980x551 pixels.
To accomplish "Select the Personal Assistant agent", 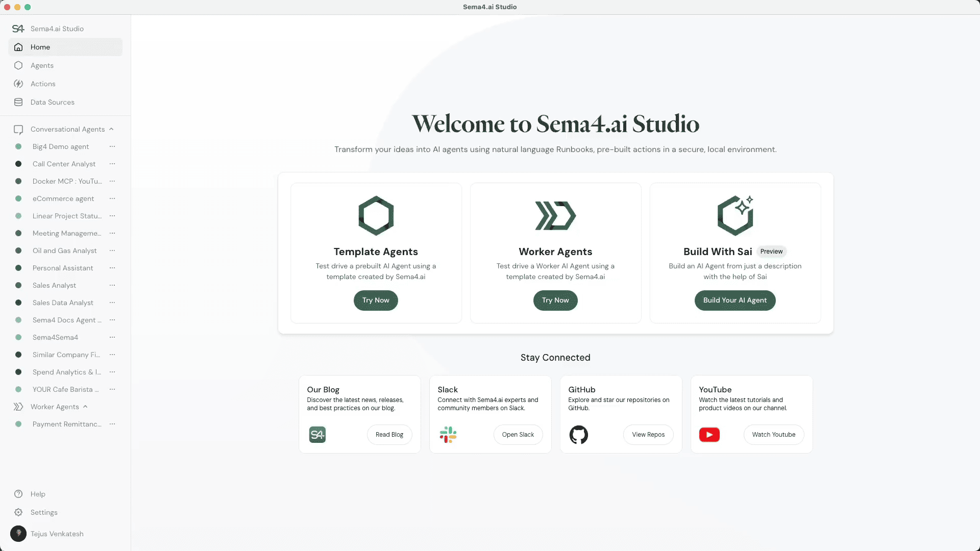I will pyautogui.click(x=63, y=268).
